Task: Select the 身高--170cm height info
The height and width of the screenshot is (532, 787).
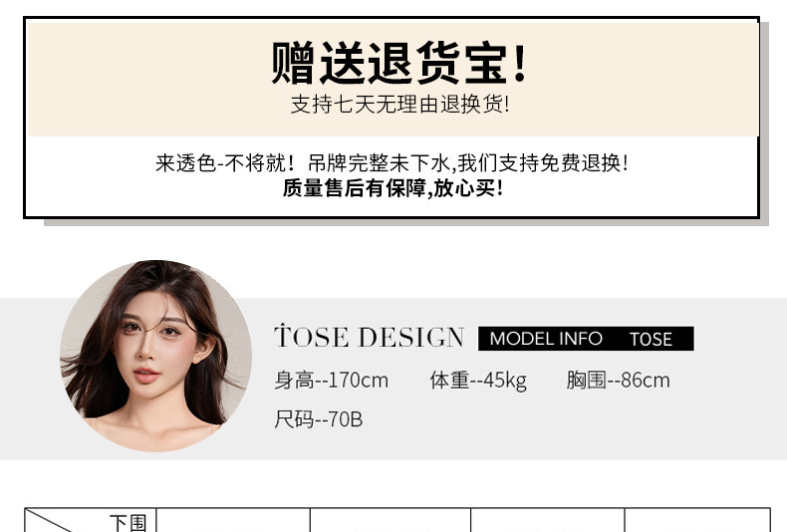Action: [x=332, y=380]
